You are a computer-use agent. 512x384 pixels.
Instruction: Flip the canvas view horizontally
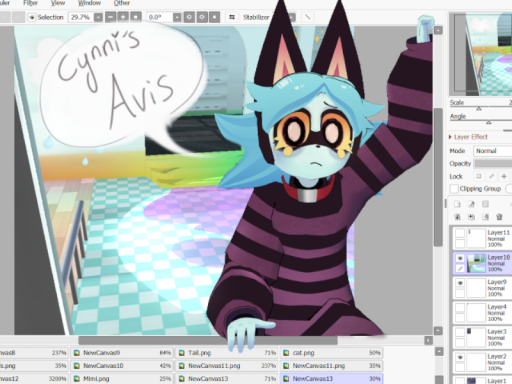tap(232, 17)
